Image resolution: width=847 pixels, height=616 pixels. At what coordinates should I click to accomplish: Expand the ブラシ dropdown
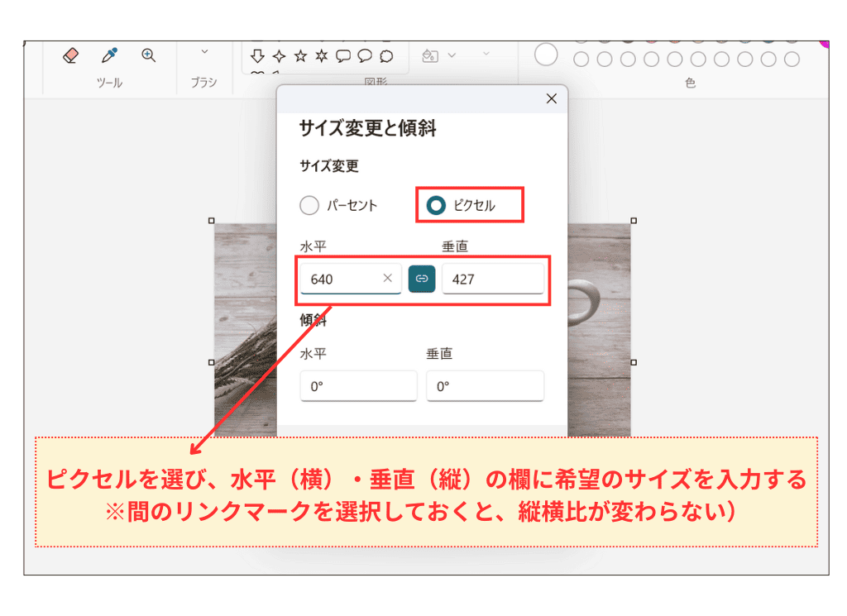point(204,50)
